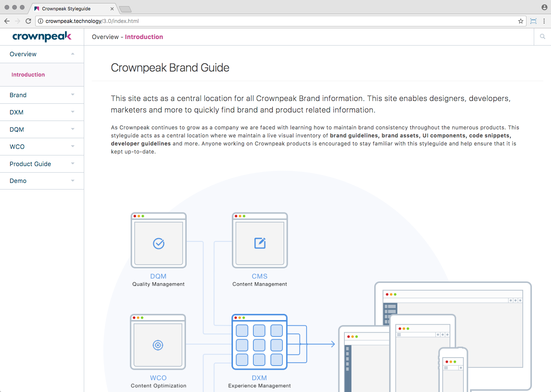The width and height of the screenshot is (551, 392).
Task: Go back with the browser back arrow
Action: (7, 21)
